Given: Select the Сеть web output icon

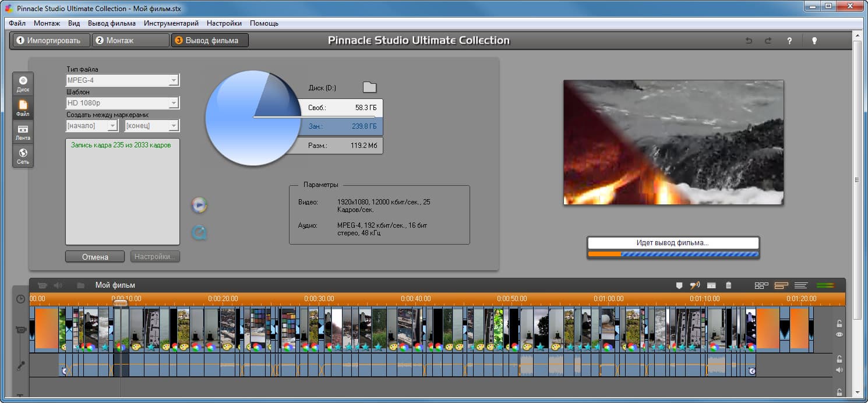Looking at the screenshot, I should [x=23, y=155].
